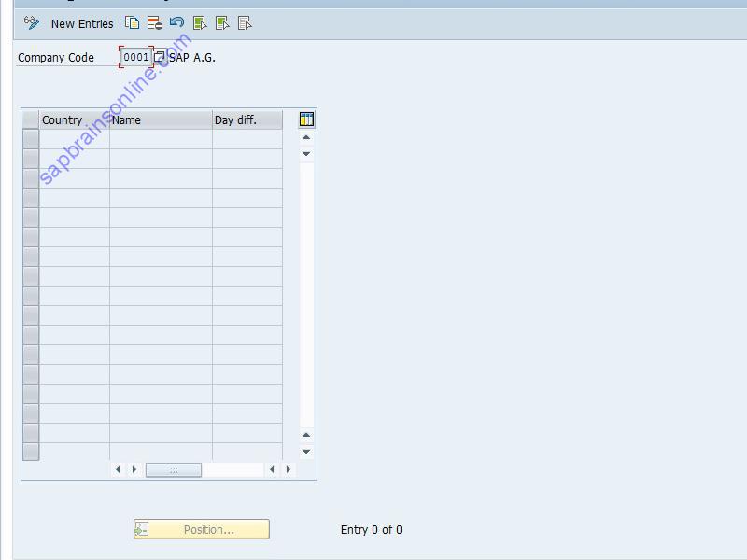Click the first empty Country cell
Viewport: 747px width, 560px height.
(75, 139)
